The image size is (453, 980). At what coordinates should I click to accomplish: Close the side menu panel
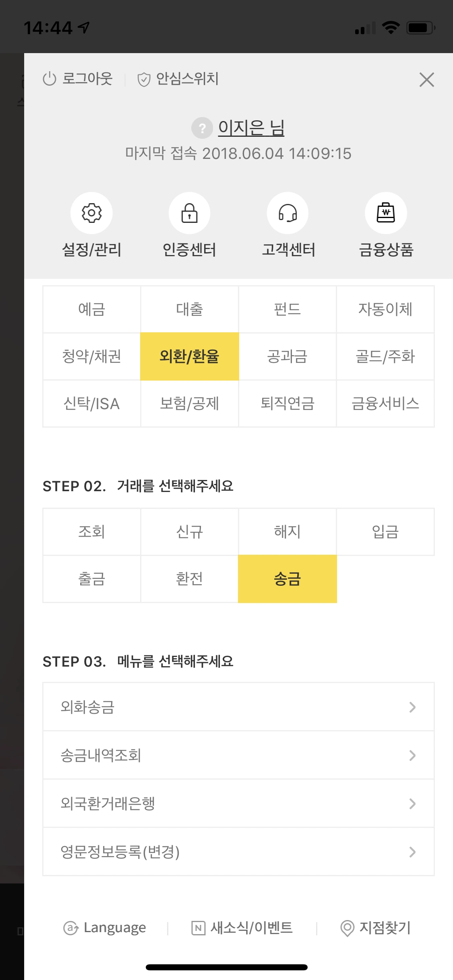426,80
